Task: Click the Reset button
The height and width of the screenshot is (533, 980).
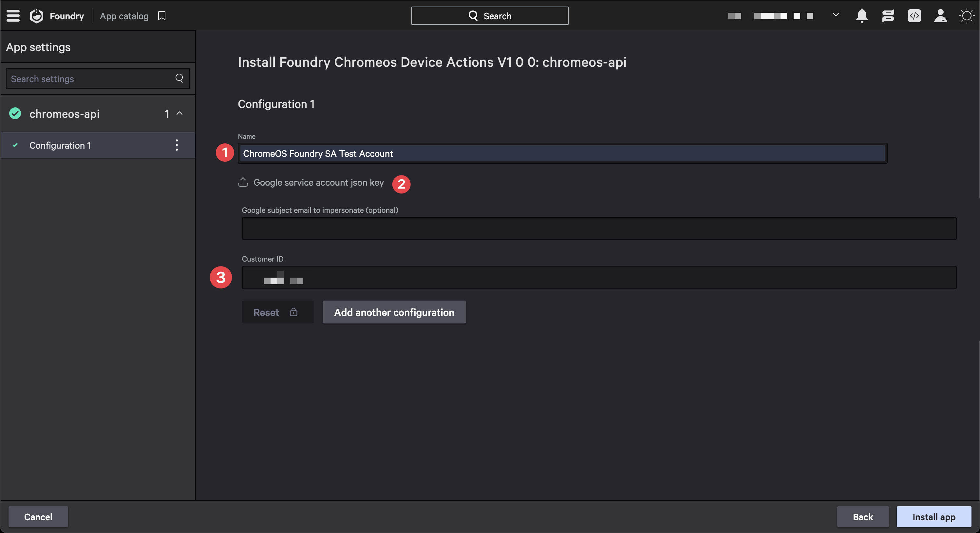Action: coord(278,312)
